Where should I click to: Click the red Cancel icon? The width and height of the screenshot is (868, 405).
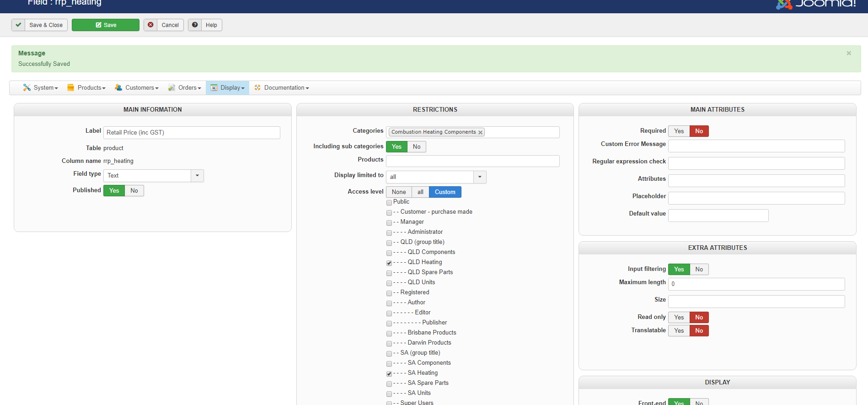click(150, 25)
